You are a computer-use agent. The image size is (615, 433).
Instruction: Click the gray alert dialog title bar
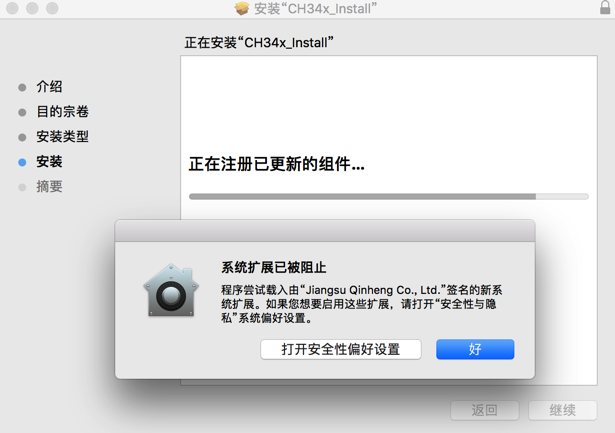(325, 231)
